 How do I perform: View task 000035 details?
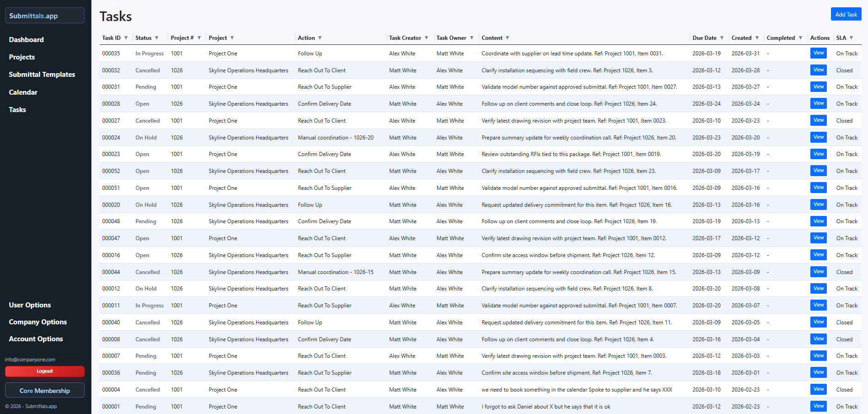click(x=818, y=53)
